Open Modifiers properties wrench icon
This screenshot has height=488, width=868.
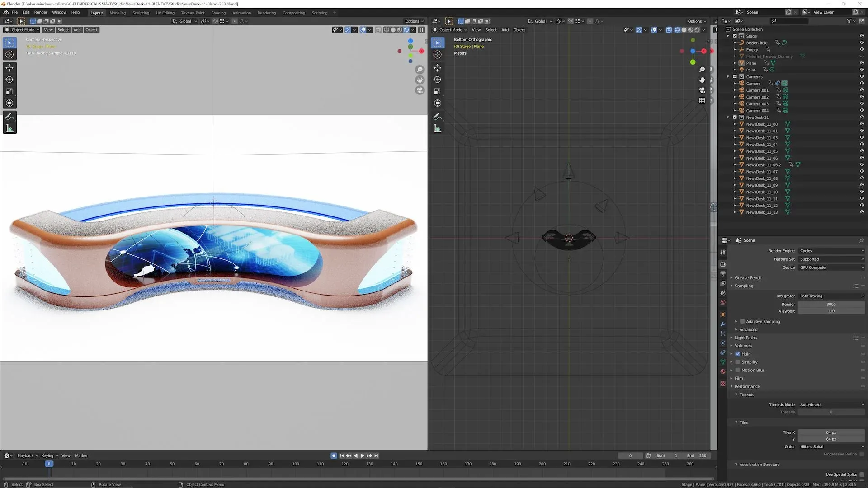pyautogui.click(x=723, y=324)
